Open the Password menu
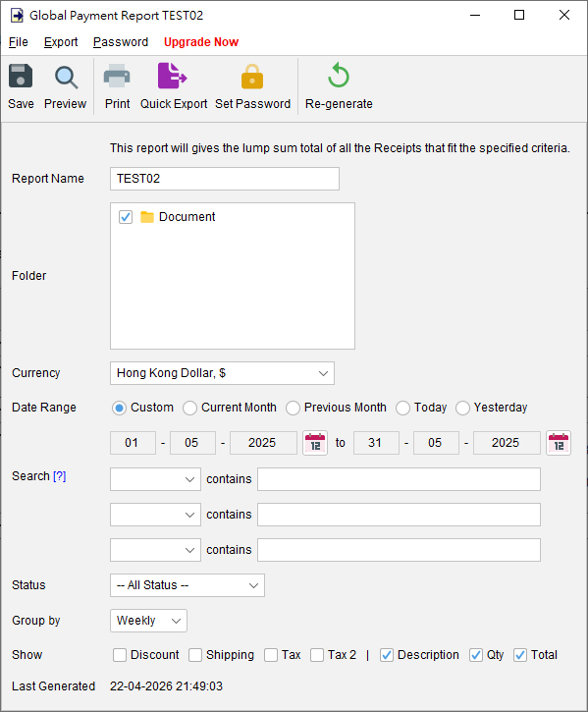The height and width of the screenshot is (712, 588). coord(121,42)
